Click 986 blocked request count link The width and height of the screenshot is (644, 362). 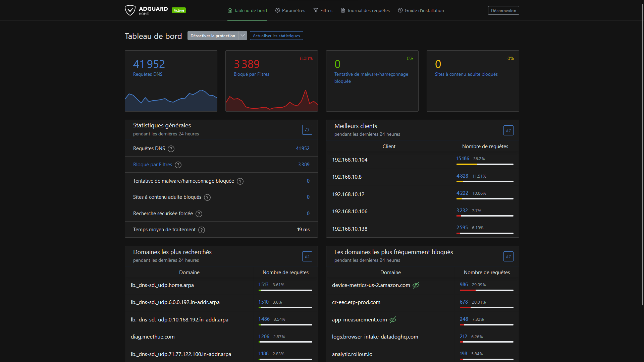[x=464, y=285]
